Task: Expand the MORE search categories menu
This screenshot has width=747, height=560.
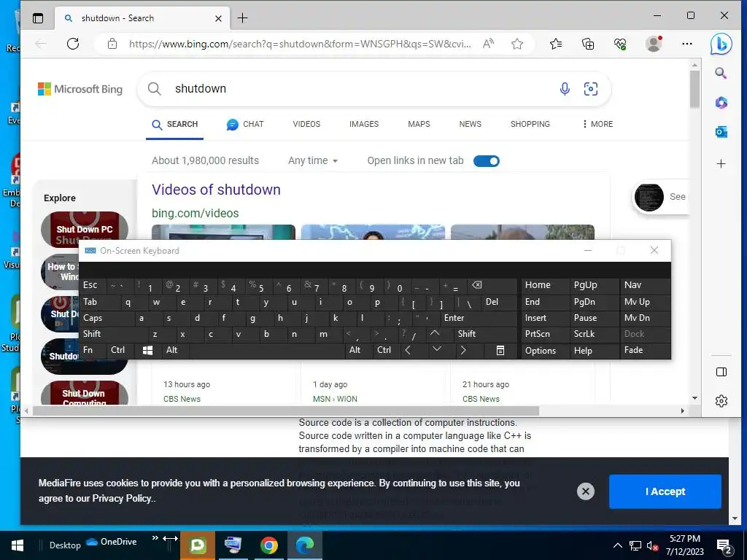Action: point(597,124)
